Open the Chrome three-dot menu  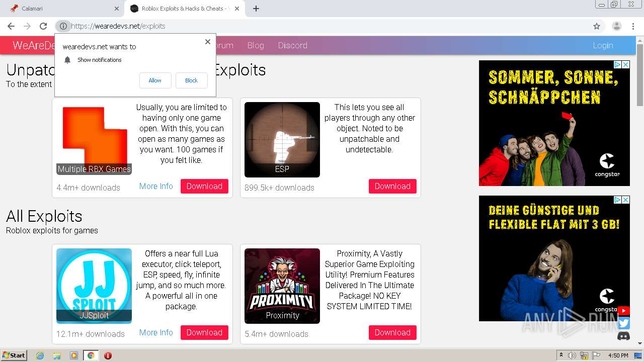[633, 26]
